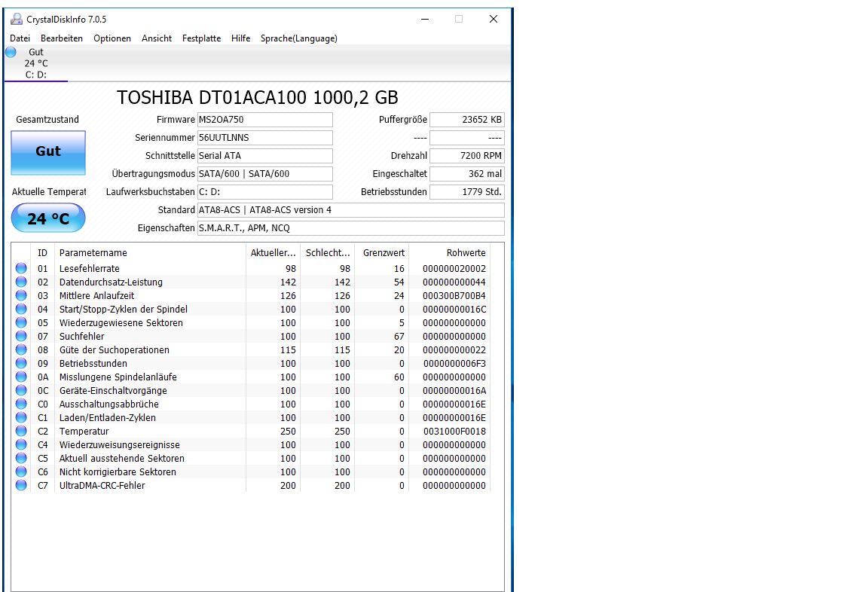868x592 pixels.
Task: Click status orb for Mittlere Anlaufzeit row
Action: coord(21,295)
